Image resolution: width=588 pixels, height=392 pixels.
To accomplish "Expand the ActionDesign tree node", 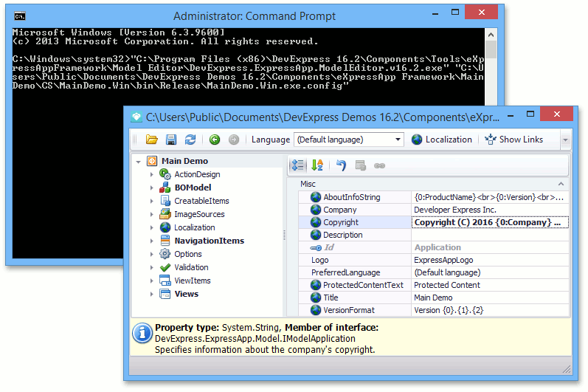I will [x=151, y=174].
